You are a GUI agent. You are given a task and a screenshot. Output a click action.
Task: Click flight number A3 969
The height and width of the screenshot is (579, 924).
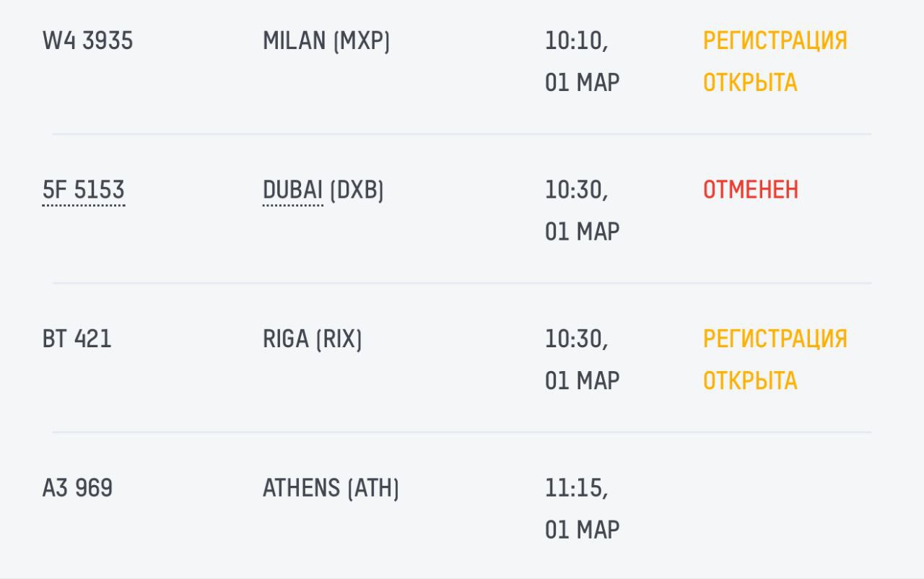click(x=78, y=489)
